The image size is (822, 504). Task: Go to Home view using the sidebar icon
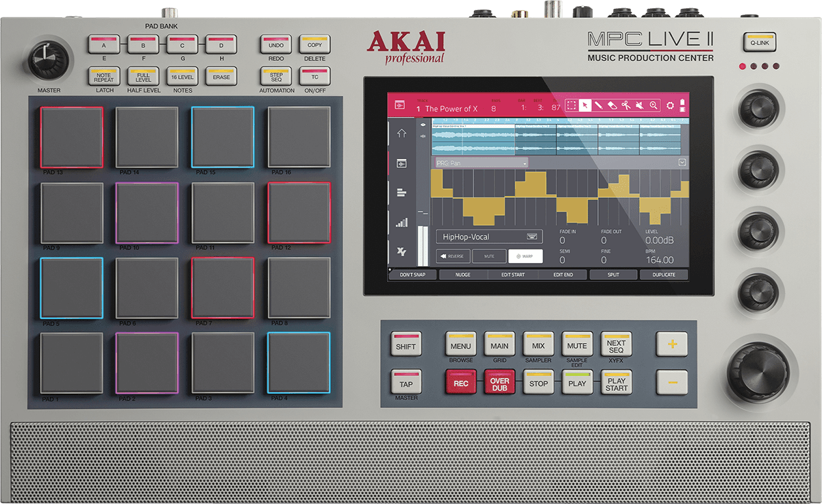401,133
